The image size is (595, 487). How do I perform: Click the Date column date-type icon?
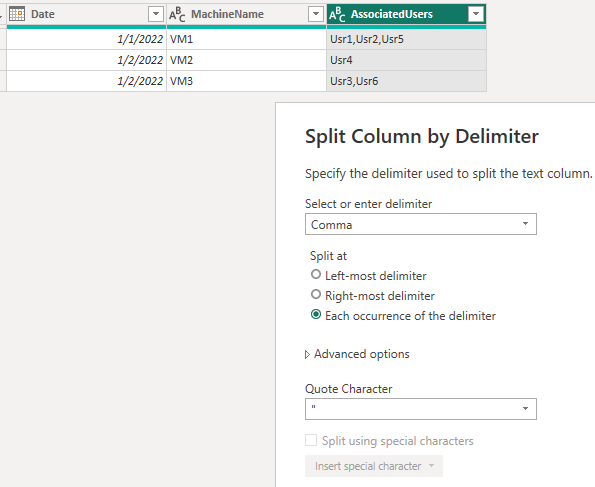(x=17, y=14)
